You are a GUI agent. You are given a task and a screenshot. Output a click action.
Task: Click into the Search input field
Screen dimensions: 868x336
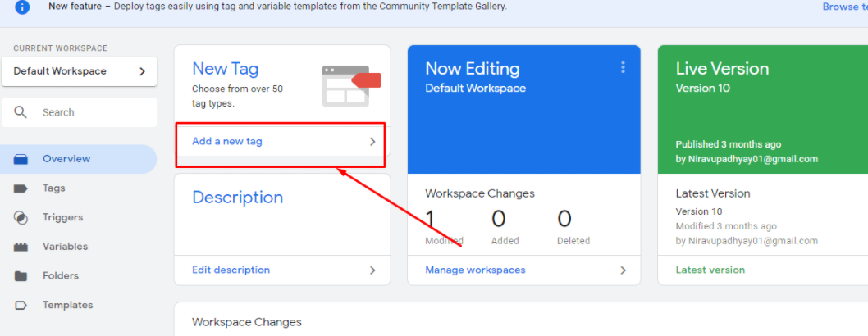pos(79,112)
